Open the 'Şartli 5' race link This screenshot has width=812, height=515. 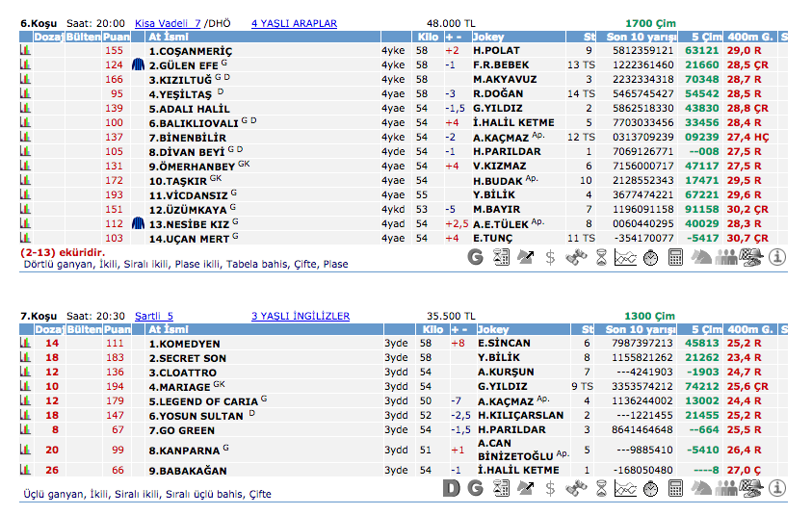[154, 315]
